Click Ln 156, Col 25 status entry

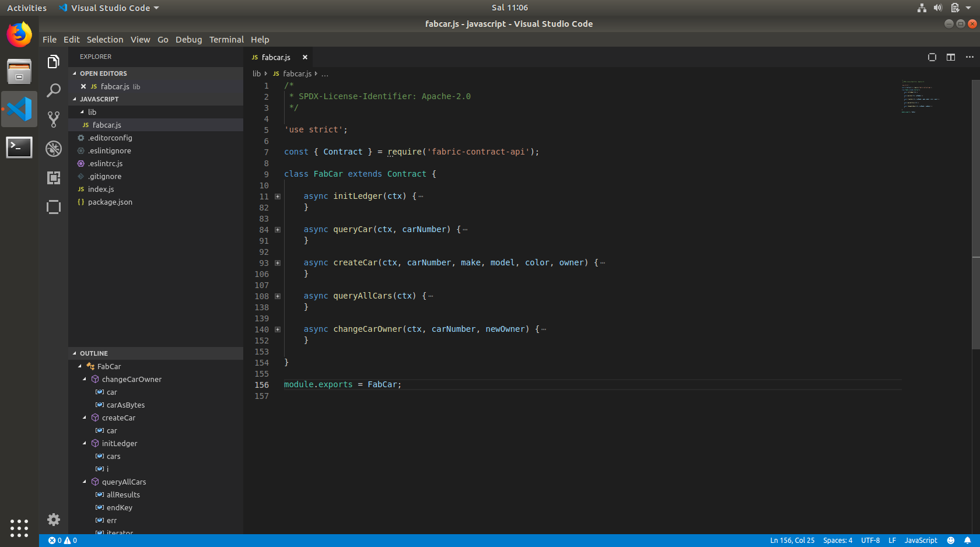click(792, 541)
